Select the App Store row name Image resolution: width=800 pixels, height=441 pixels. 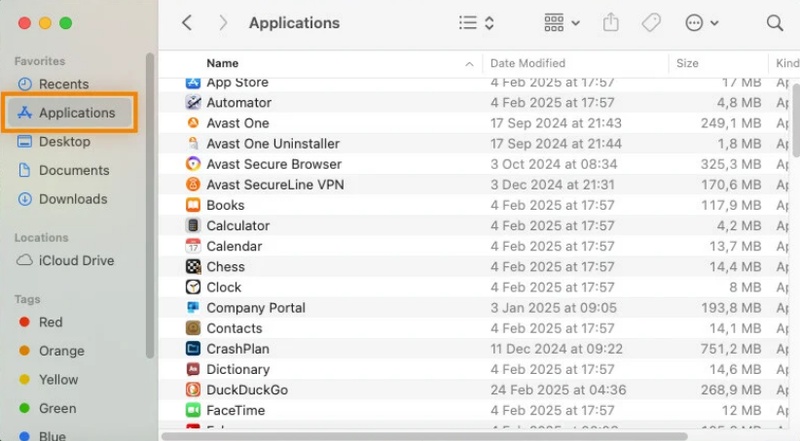(237, 83)
